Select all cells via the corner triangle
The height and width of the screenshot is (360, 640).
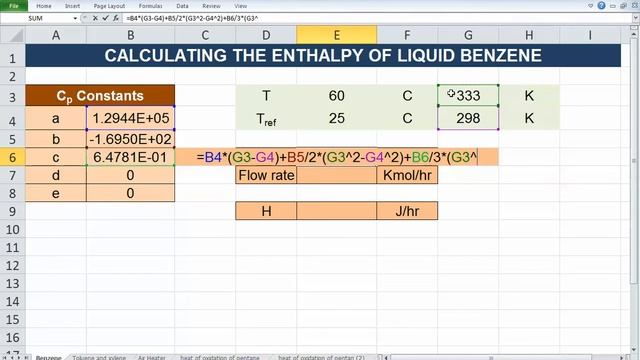[x=13, y=35]
